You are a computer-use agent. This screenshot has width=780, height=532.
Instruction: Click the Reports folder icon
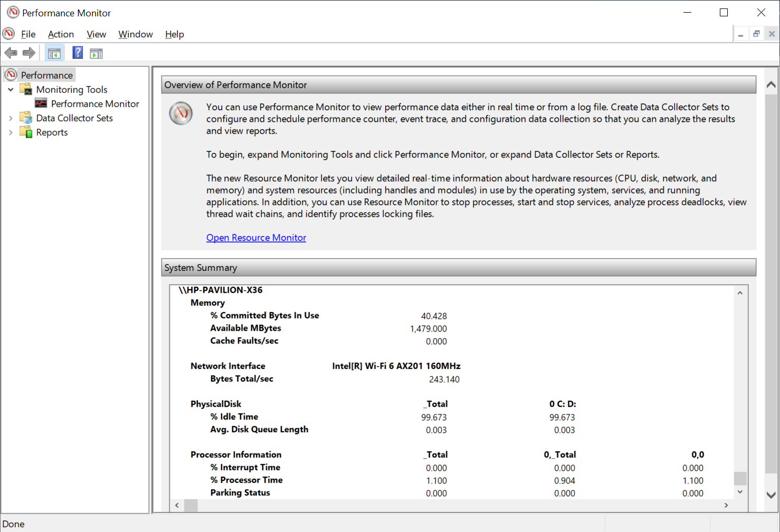(26, 132)
